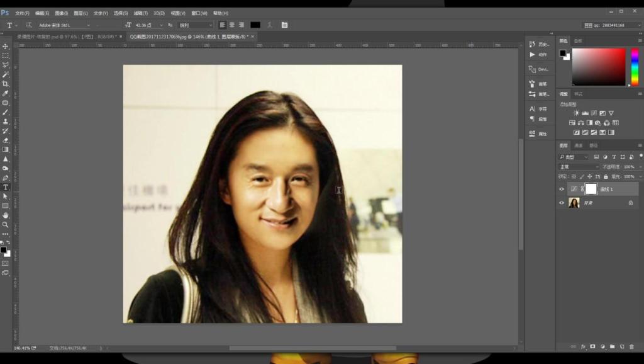Open the anti-aliasing method dropdown

(196, 25)
